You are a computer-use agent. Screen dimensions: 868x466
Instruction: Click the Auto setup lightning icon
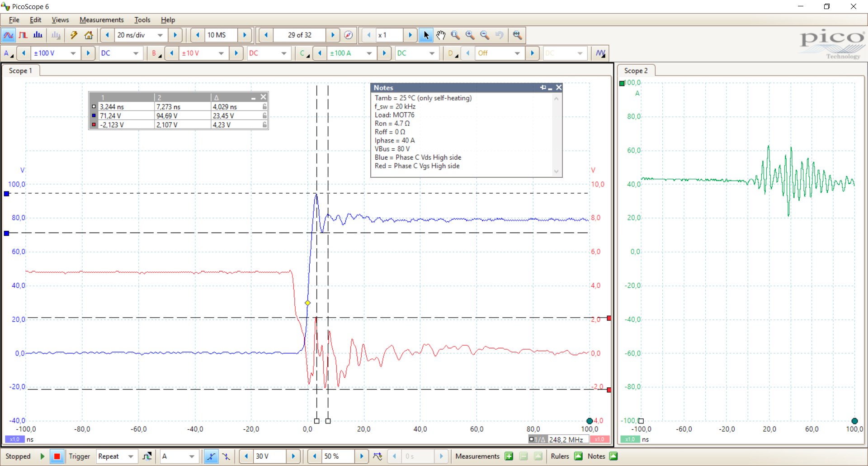point(74,35)
